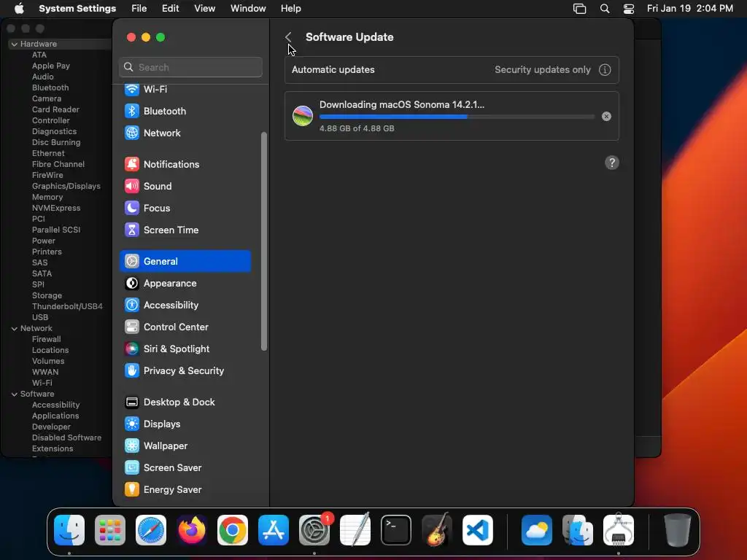Click the macOS Sonoma installer icon
Image resolution: width=747 pixels, height=560 pixels.
[x=303, y=116]
